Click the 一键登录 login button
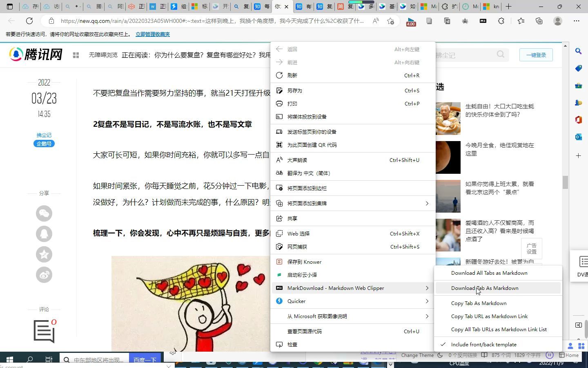 pyautogui.click(x=536, y=54)
